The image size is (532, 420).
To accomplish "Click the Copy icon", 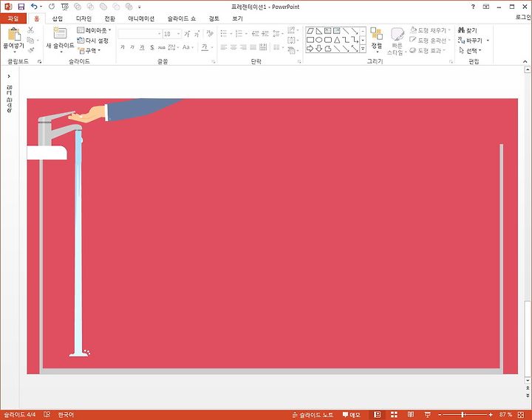I will pyautogui.click(x=30, y=41).
